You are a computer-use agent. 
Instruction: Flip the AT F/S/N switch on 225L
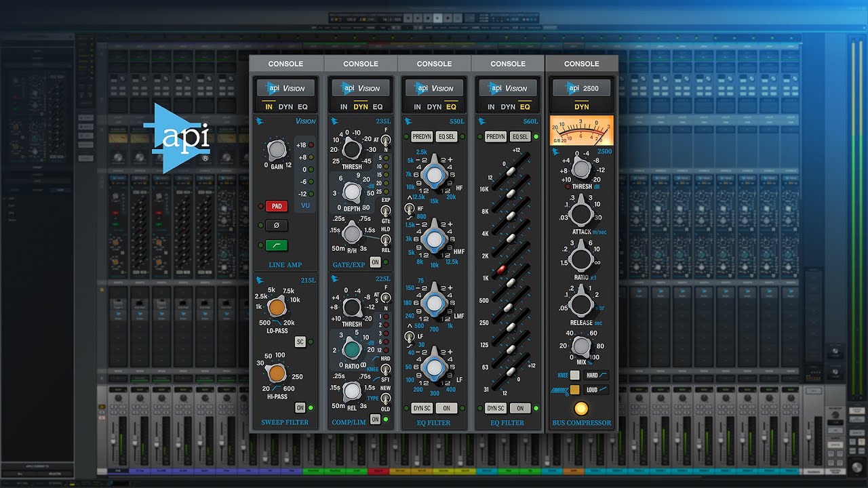(x=387, y=297)
